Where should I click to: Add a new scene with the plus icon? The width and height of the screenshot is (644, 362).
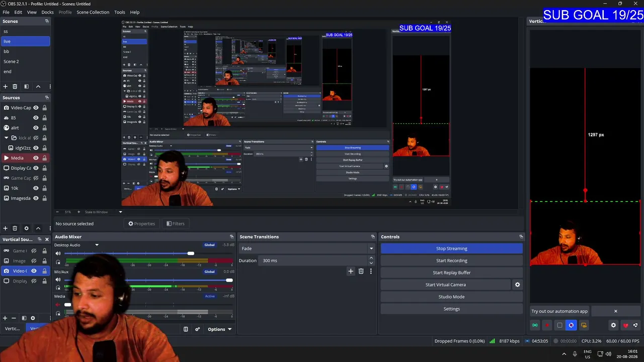(5, 86)
